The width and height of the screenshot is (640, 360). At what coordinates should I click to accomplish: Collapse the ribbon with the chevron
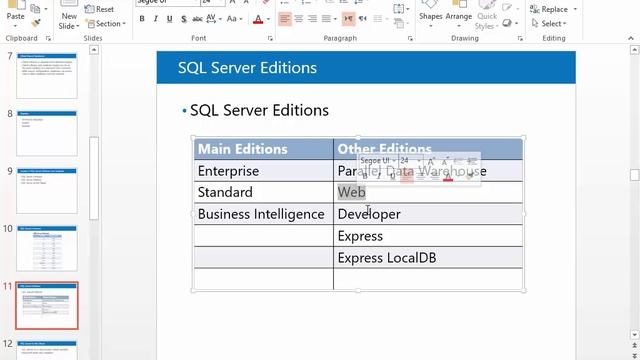click(x=631, y=38)
